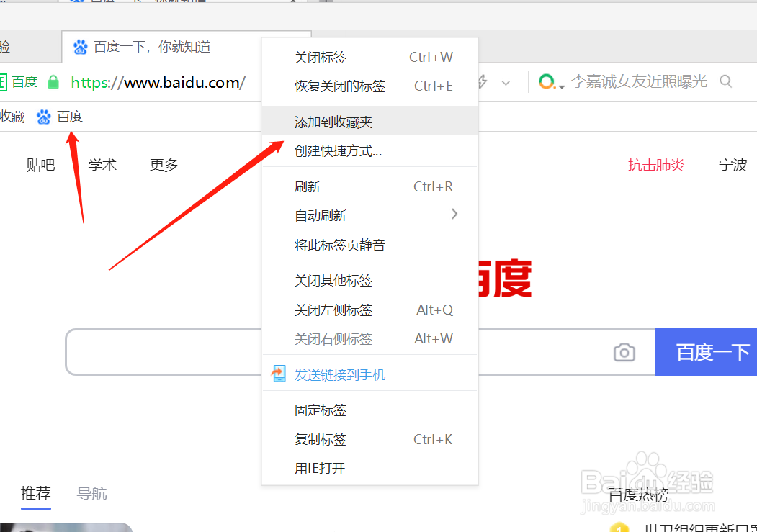Expand the 自动刷新 submenu arrow
The height and width of the screenshot is (532, 757).
pyautogui.click(x=454, y=214)
